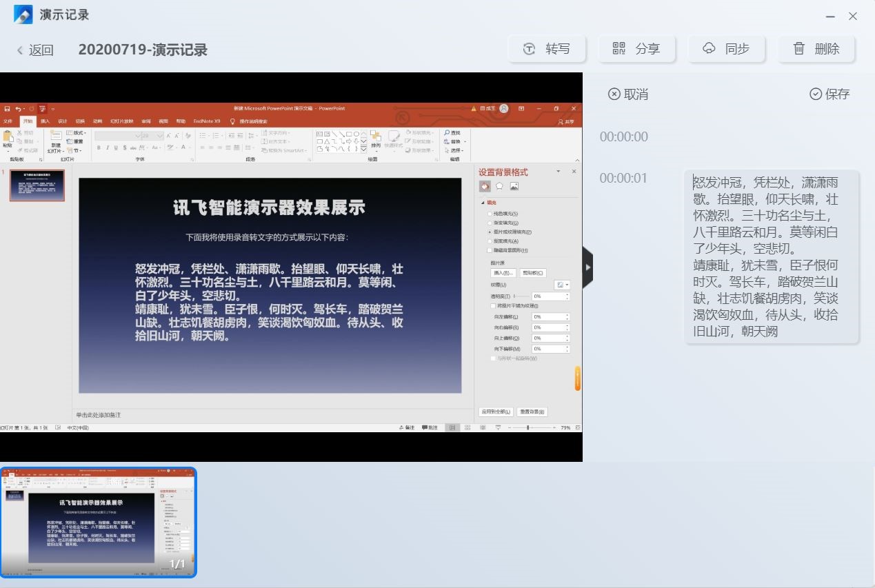Open the 视图 tab in recorded PowerPoint
This screenshot has height=588, width=875.
tap(163, 121)
